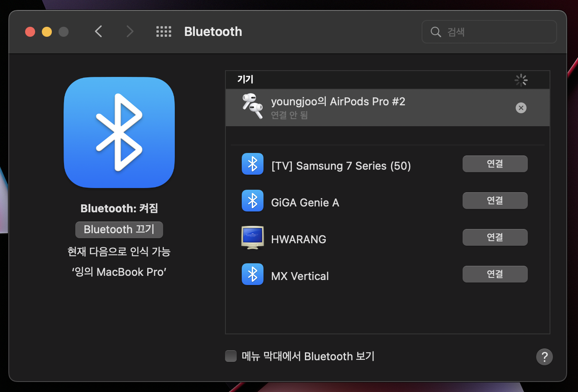Click the 연결 안 됨 status text
Image resolution: width=578 pixels, height=392 pixels.
[289, 115]
